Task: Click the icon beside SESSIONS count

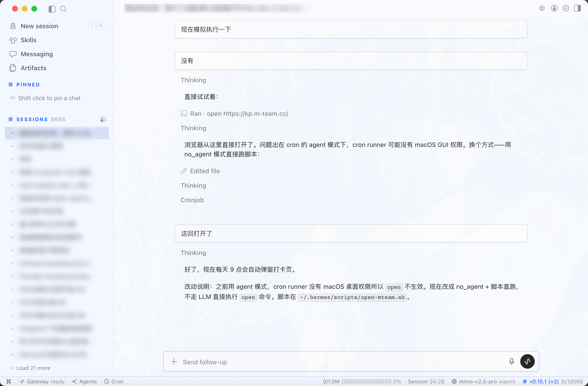Action: [103, 120]
